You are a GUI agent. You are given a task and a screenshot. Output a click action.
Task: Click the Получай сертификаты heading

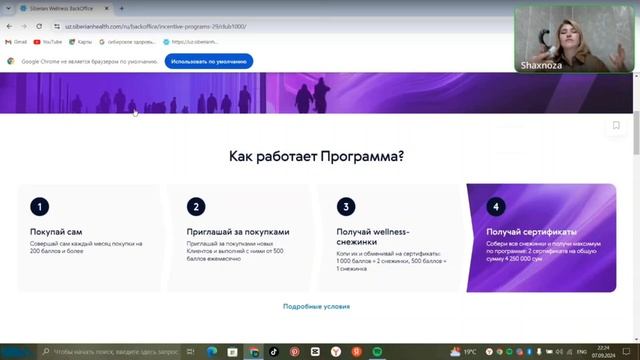coord(531,232)
